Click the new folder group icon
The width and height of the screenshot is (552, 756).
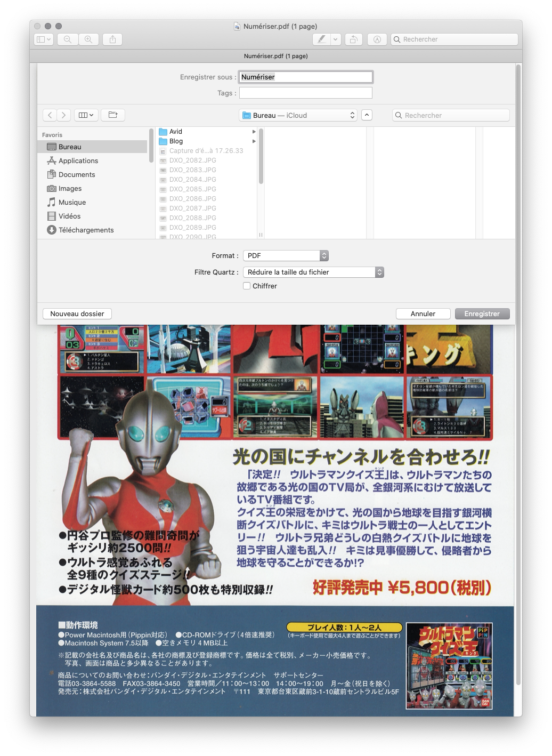(x=113, y=115)
